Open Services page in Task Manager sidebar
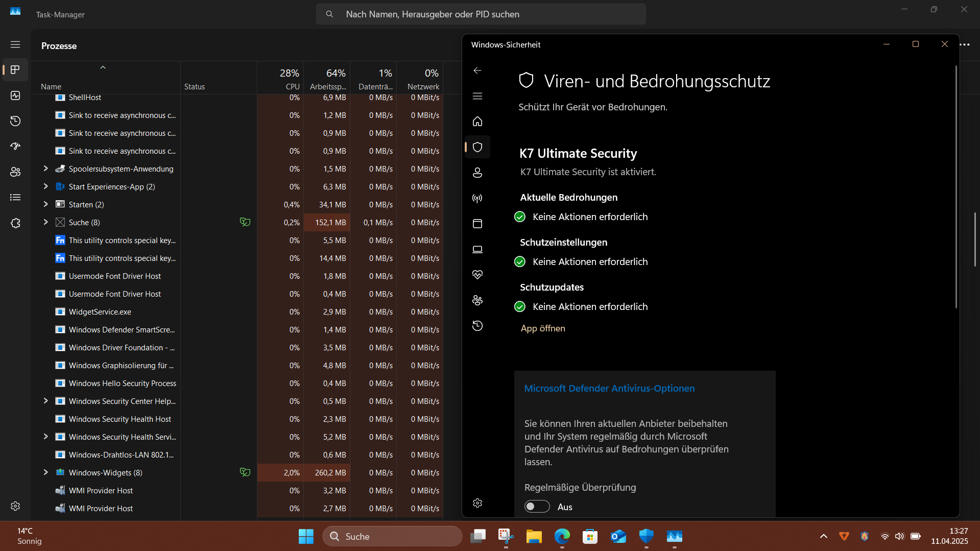The height and width of the screenshot is (551, 980). coord(15,223)
